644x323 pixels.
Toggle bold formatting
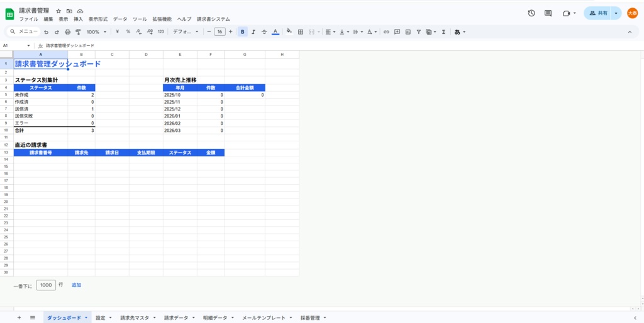[x=243, y=31]
